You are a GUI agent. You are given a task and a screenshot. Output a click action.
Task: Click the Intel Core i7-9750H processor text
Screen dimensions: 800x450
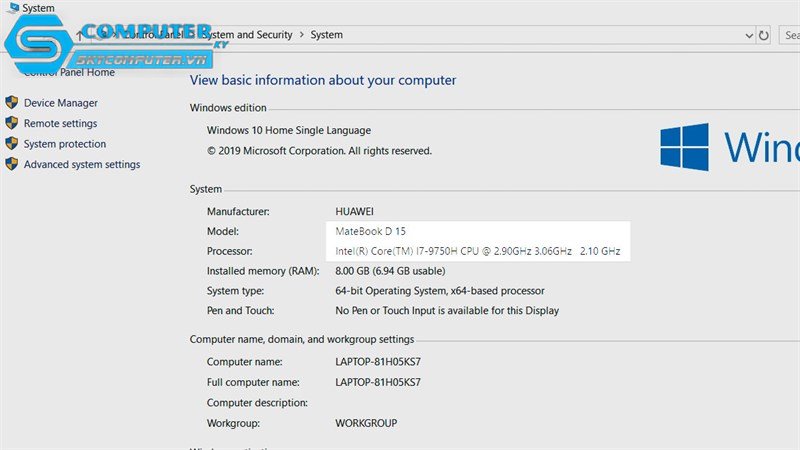(x=478, y=251)
